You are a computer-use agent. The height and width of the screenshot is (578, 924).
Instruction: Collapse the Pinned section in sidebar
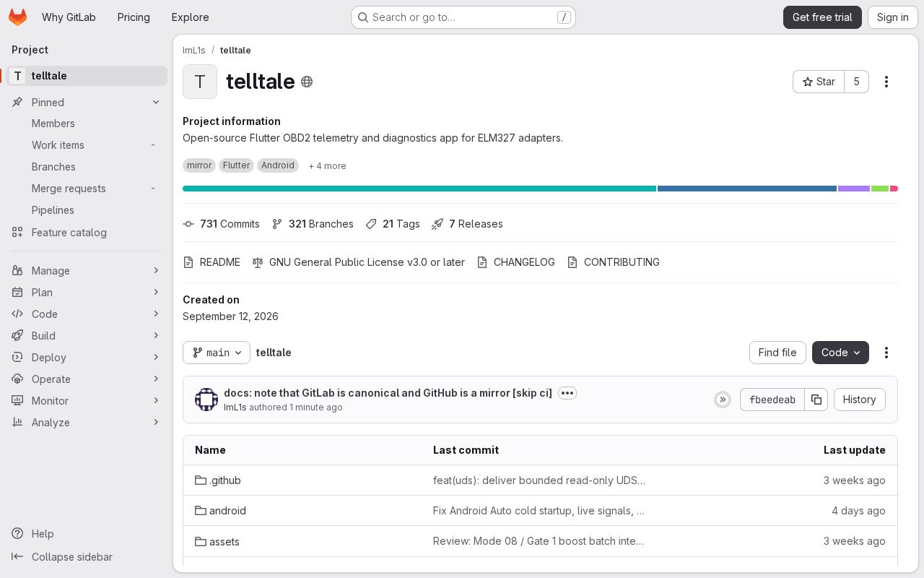point(87,103)
